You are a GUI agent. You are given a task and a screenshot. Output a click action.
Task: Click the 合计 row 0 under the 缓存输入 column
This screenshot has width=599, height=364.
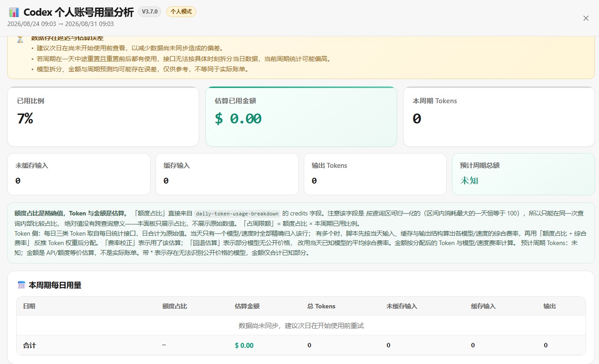473,345
